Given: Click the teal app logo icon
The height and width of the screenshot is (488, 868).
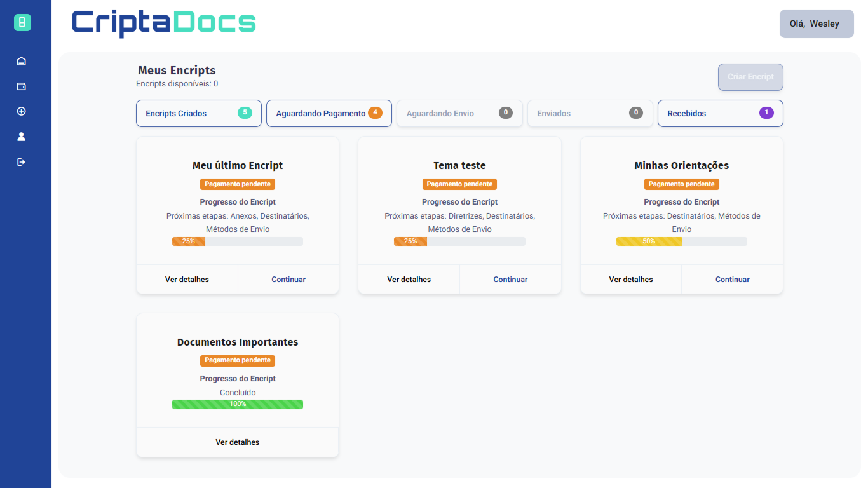Looking at the screenshot, I should point(22,23).
